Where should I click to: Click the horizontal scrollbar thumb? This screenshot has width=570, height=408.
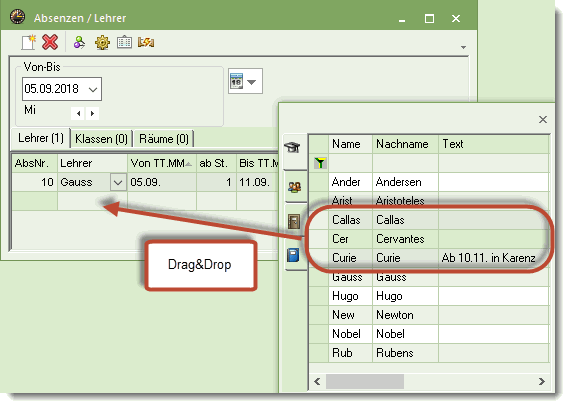[x=365, y=381]
